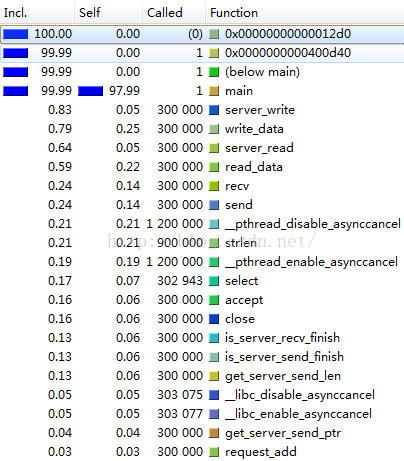This screenshot has width=404, height=461.
Task: Select the write_data function name
Action: pos(254,129)
